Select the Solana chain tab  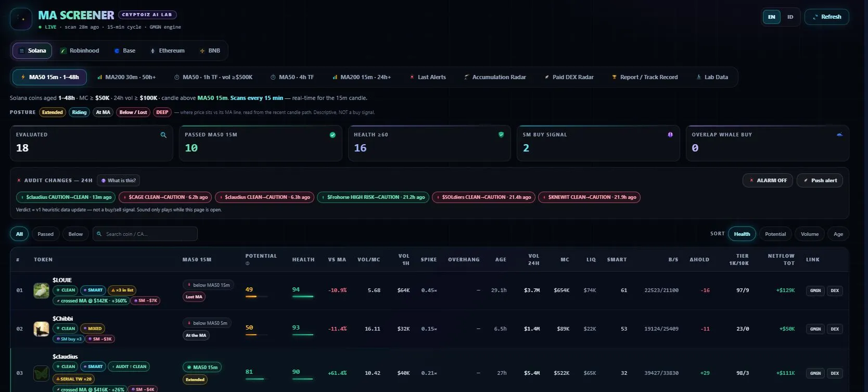click(32, 51)
